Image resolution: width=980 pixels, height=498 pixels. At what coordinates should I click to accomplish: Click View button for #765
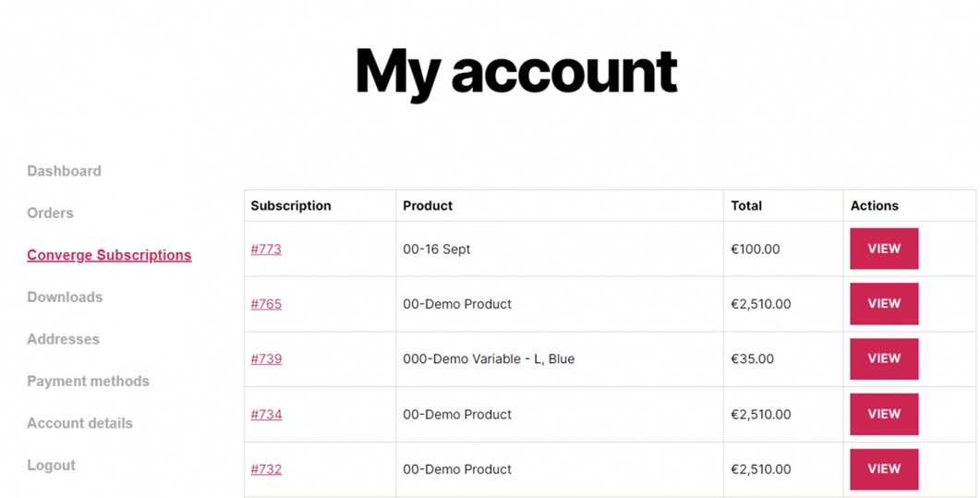coord(883,304)
